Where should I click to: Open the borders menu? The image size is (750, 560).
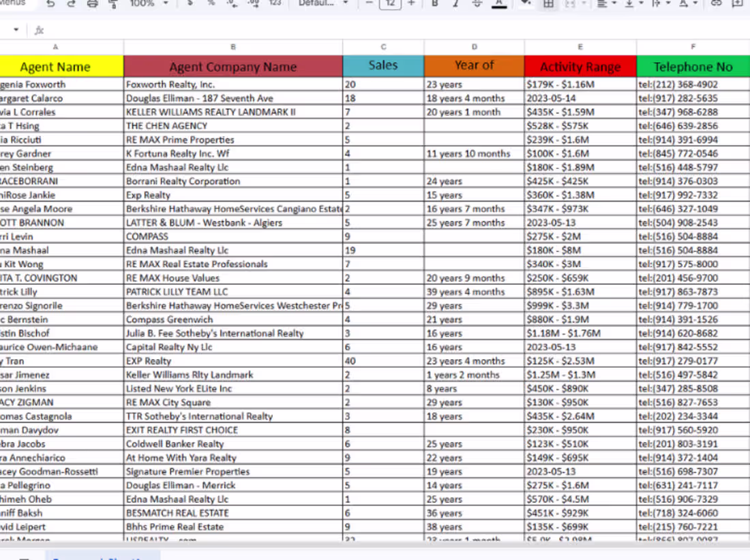pyautogui.click(x=549, y=3)
